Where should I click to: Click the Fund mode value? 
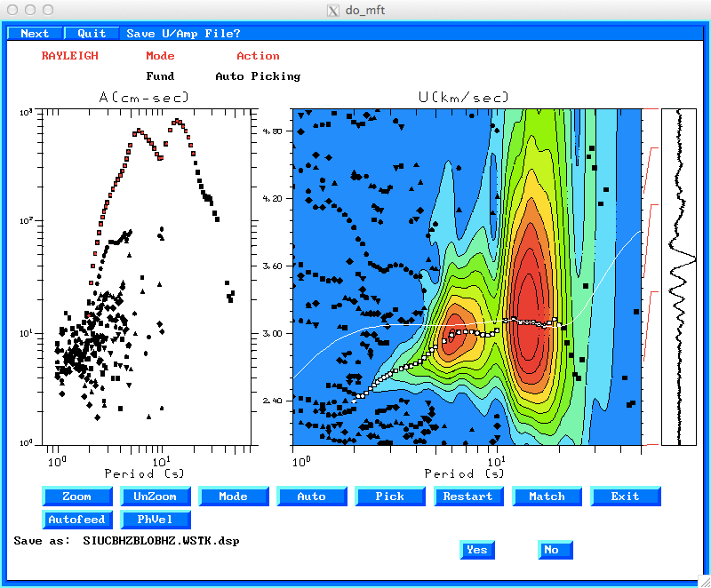160,76
